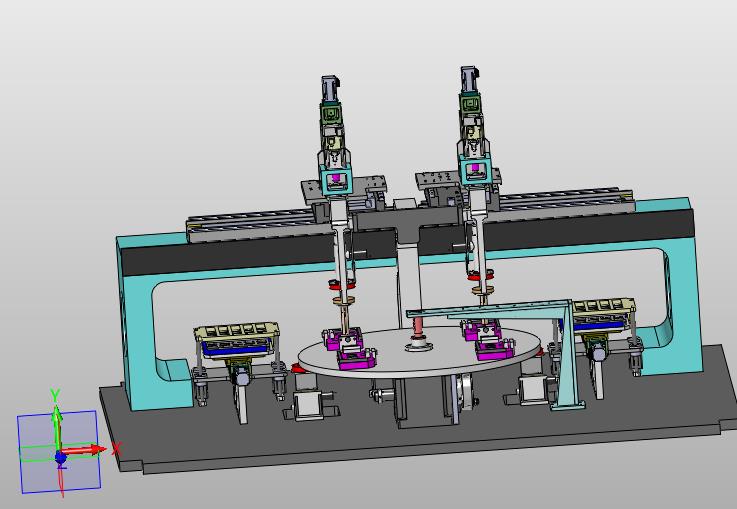The width and height of the screenshot is (737, 509).
Task: Pick the left vertical spindle head motor
Action: pos(331,89)
